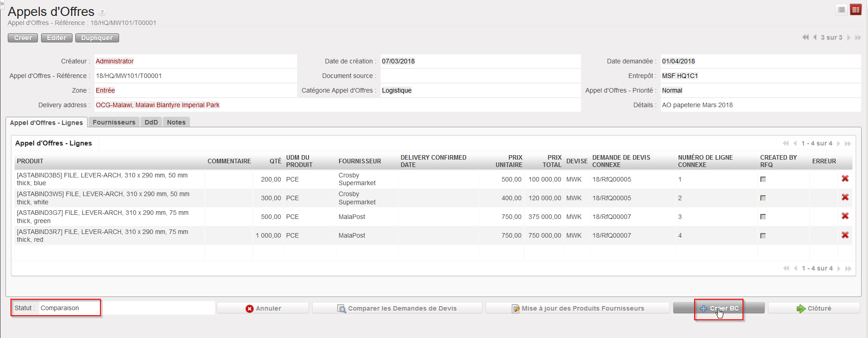Viewport: 868px width, 338px height.
Task: Toggle Created by RFQ for line 1
Action: [x=763, y=179]
